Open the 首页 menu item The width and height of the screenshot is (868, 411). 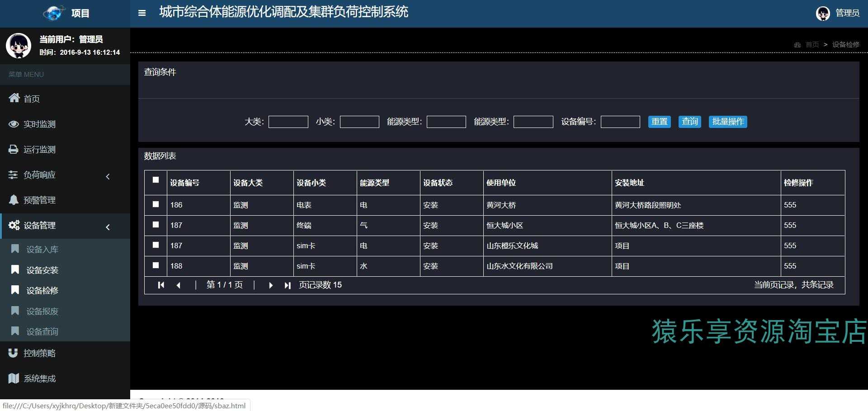[x=65, y=98]
